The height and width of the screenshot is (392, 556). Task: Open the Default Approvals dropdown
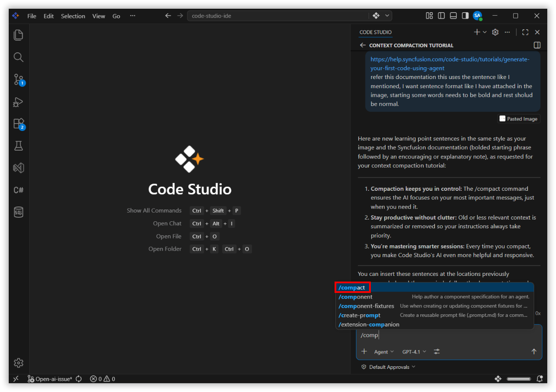coord(388,367)
